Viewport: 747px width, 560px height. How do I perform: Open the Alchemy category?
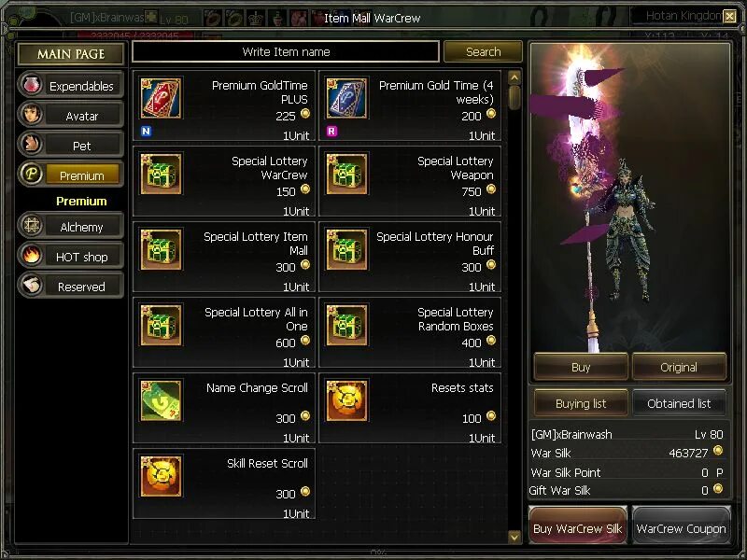(x=71, y=226)
